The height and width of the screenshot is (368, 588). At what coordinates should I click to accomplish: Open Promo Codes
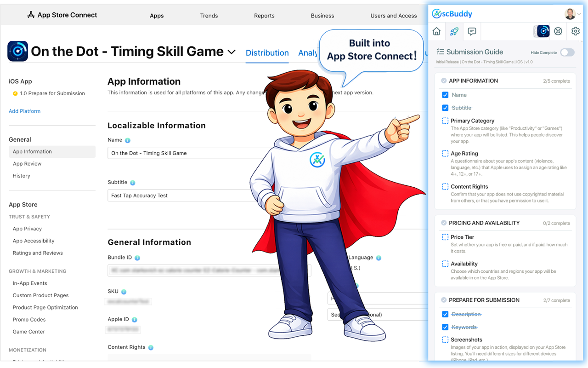(x=29, y=320)
